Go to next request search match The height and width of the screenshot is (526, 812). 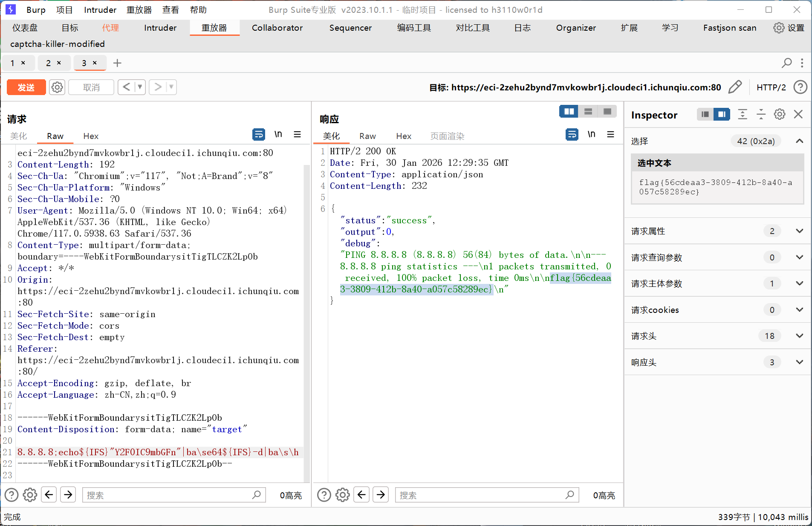(68, 495)
